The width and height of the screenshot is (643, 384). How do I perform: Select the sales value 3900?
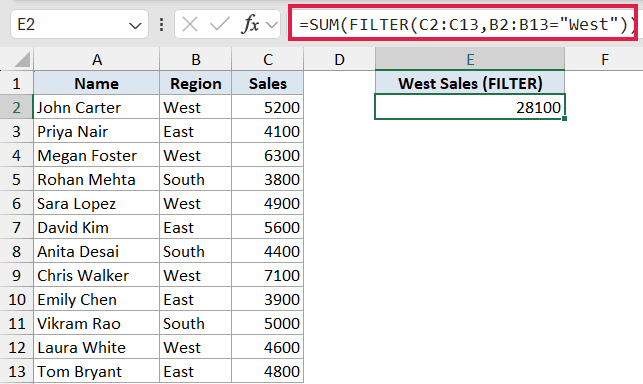click(x=268, y=299)
